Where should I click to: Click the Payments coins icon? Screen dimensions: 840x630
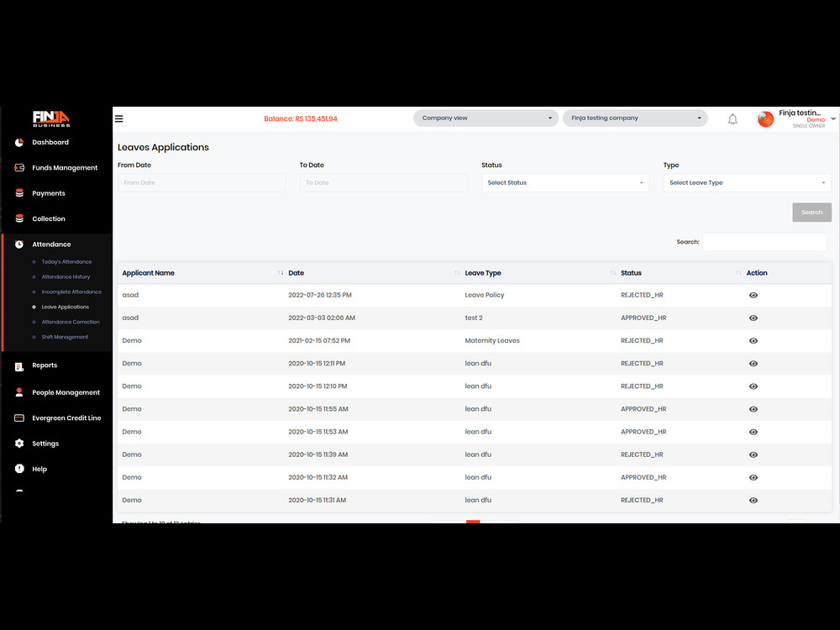[x=19, y=193]
